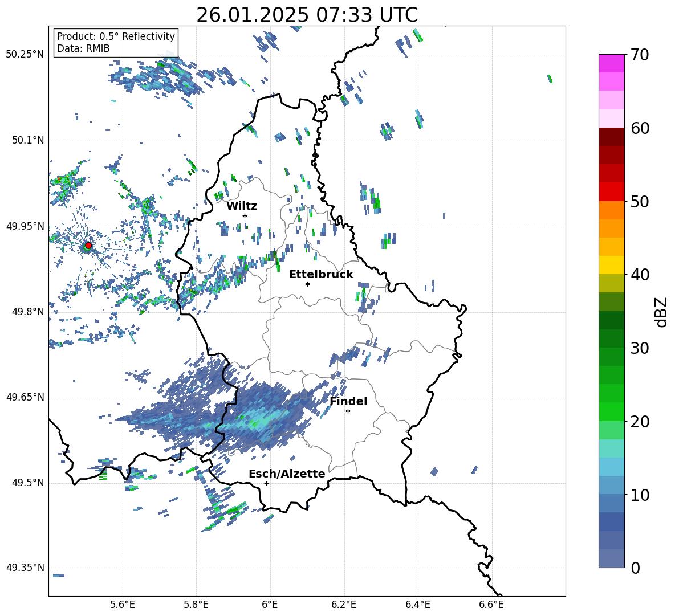675x616 pixels.
Task: Click the magenta top colorbar segment
Action: click(x=612, y=63)
